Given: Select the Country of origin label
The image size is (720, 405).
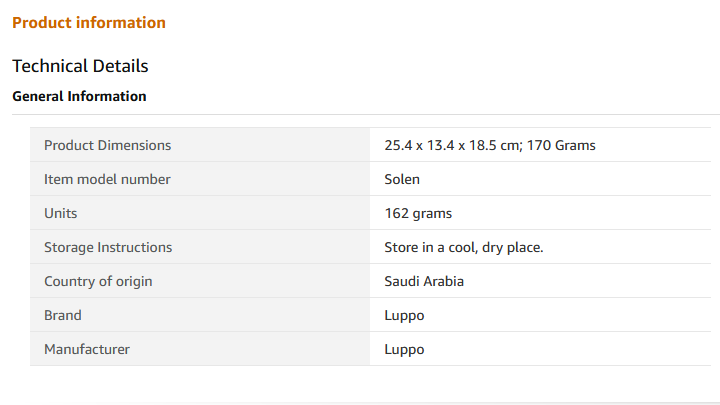Looking at the screenshot, I should tap(98, 281).
